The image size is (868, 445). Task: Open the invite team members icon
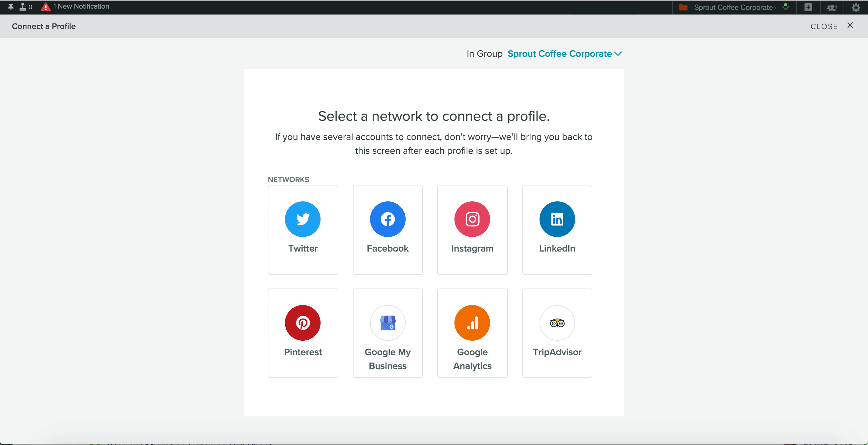click(832, 7)
